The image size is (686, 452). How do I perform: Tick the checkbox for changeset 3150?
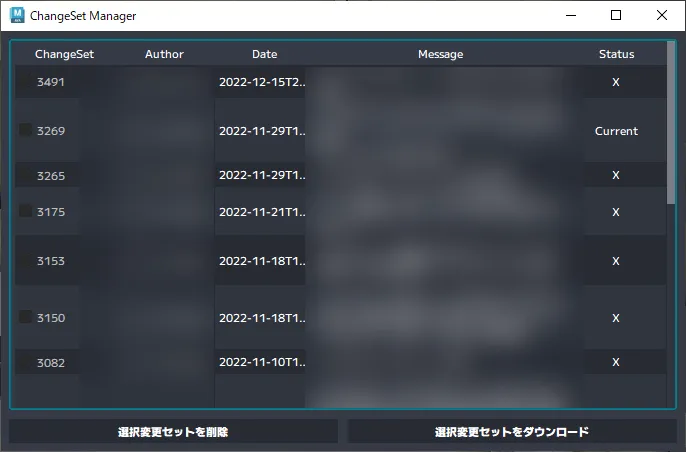(25, 317)
